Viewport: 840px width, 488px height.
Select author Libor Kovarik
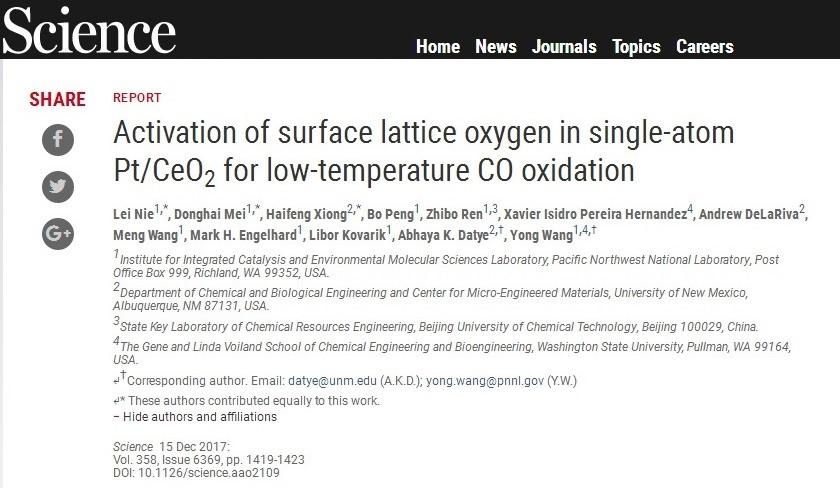(350, 235)
